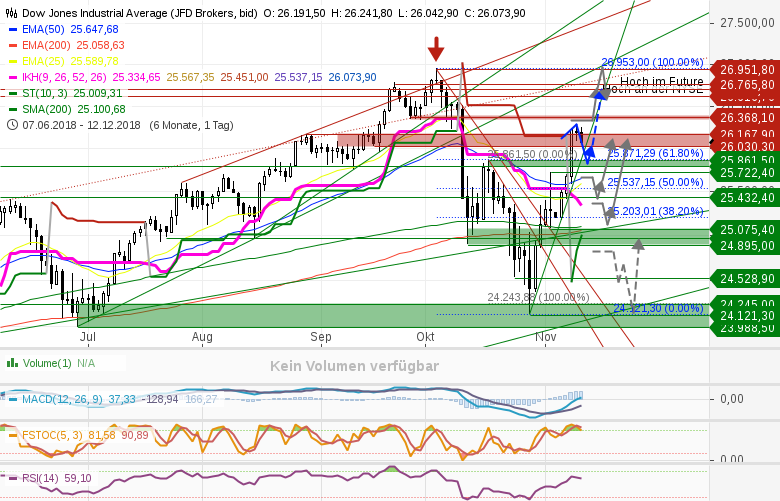Select the 'MACD(12, 26, 9)' indicator label
Image resolution: width=780 pixels, height=501 pixels.
click(62, 399)
